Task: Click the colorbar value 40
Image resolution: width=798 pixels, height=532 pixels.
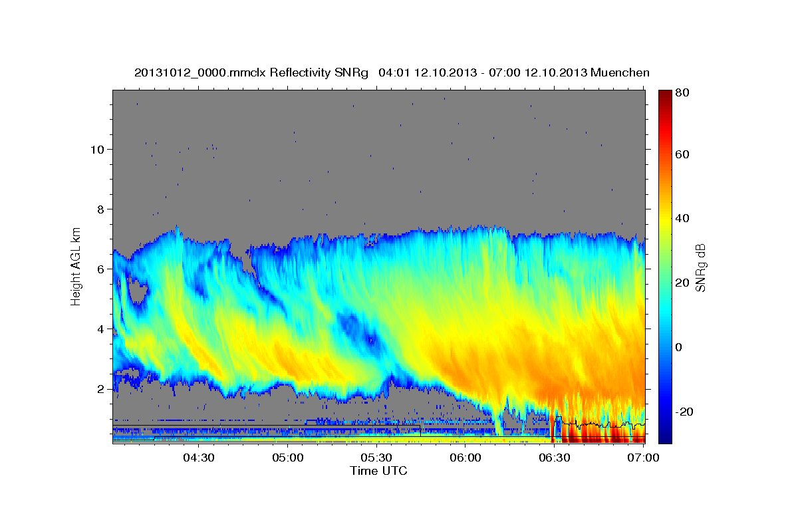Action: click(x=683, y=218)
